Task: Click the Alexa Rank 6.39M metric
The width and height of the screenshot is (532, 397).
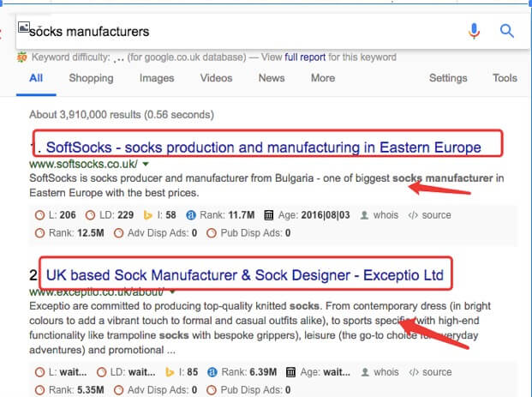Action: coord(242,372)
